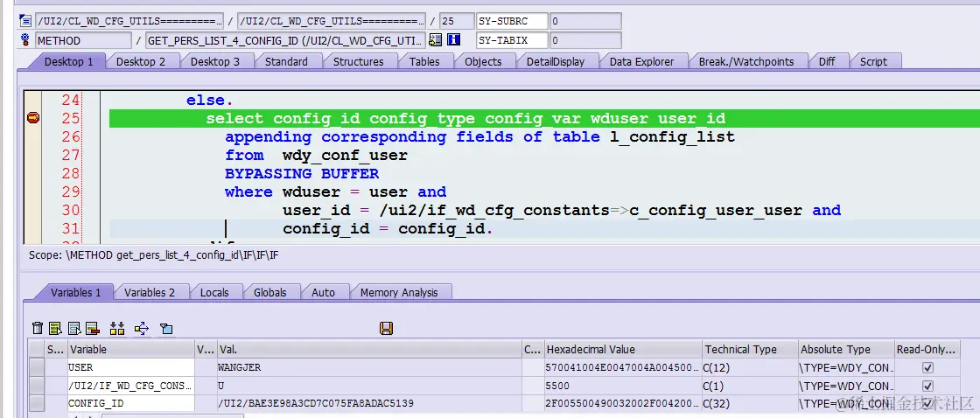Screen dimensions: 980x418
Task: Open the Memory Analysis tab
Action: (399, 292)
